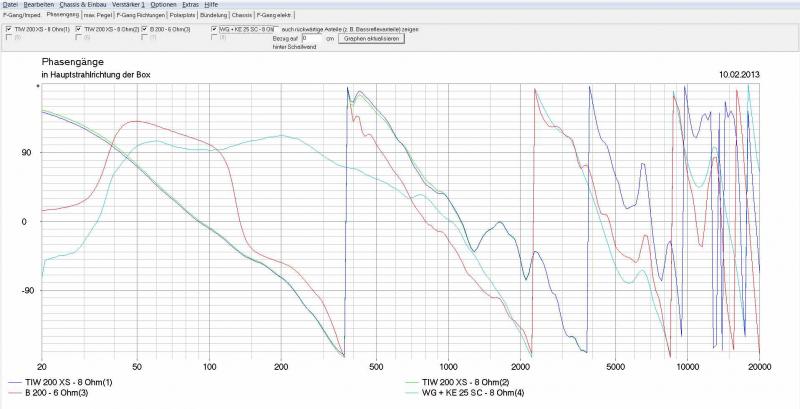This screenshot has width=800, height=409.
Task: Uncheck the TIW 200 XS - 8 Ohm(2) checkbox
Action: pyautogui.click(x=79, y=29)
